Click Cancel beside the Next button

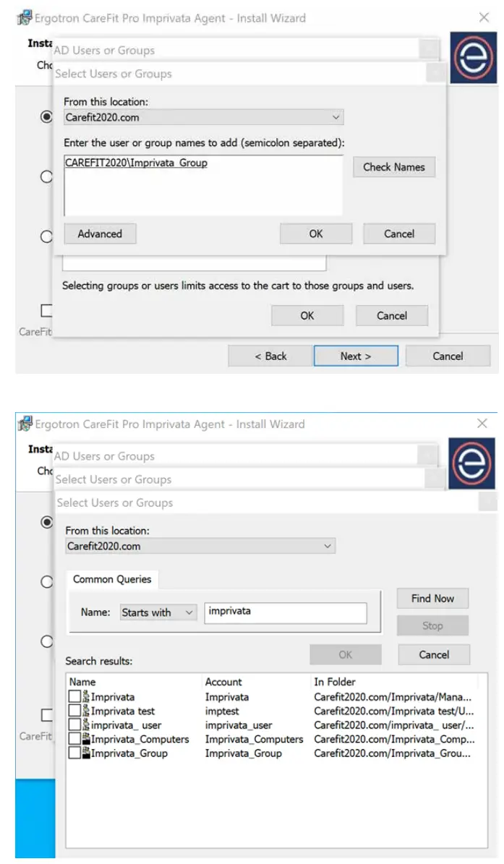click(x=448, y=356)
